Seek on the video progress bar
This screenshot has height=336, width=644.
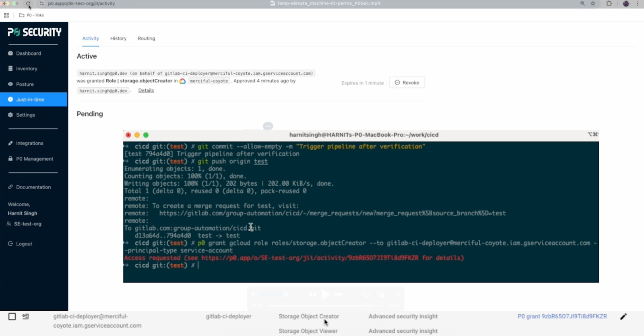[325, 306]
